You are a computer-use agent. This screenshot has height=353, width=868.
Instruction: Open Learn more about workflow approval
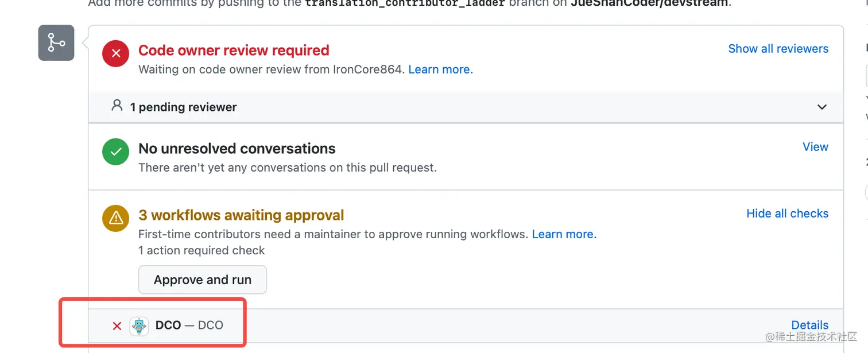tap(564, 234)
